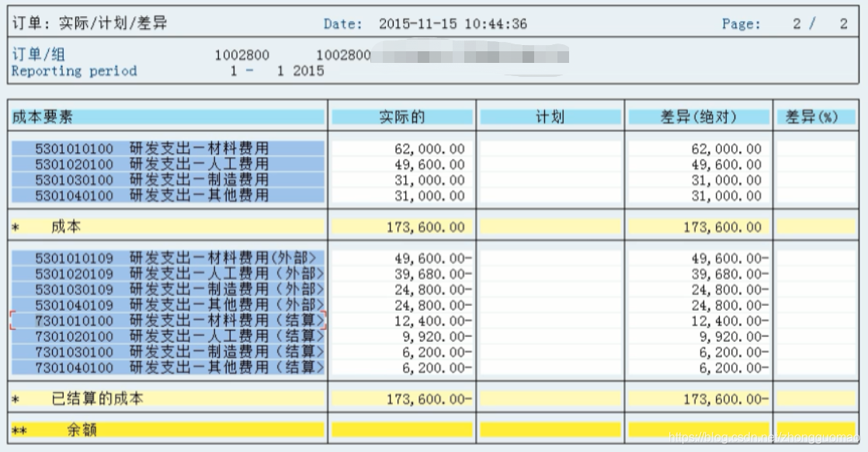Image resolution: width=868 pixels, height=452 pixels.
Task: Click variance value 62,000.00 in 差异(绝对) column
Action: pos(726,148)
